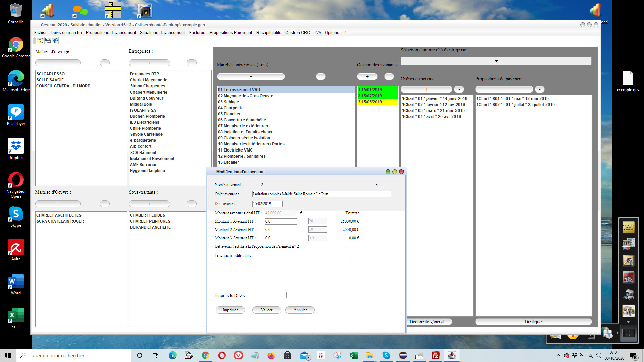Click the Excel export toolbar icon
Viewport: 644px width, 362px height.
(x=48, y=41)
